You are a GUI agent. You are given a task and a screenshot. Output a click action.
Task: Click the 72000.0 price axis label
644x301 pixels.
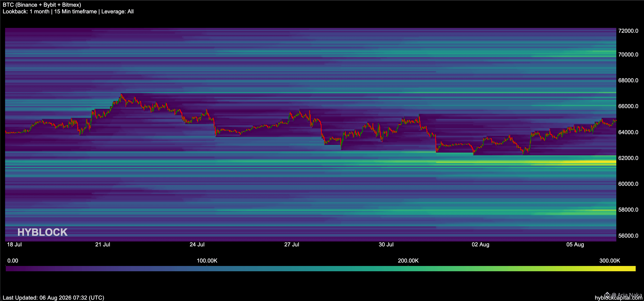click(628, 31)
